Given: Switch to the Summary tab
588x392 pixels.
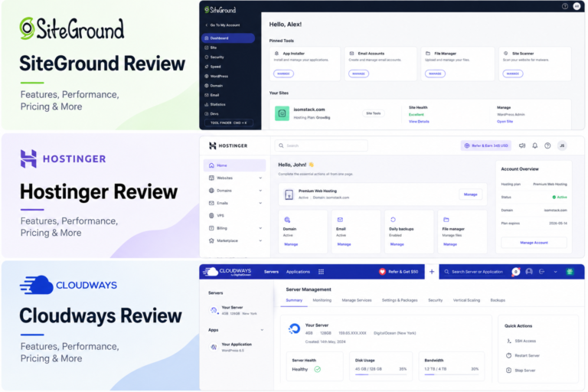Looking at the screenshot, I should pyautogui.click(x=294, y=300).
